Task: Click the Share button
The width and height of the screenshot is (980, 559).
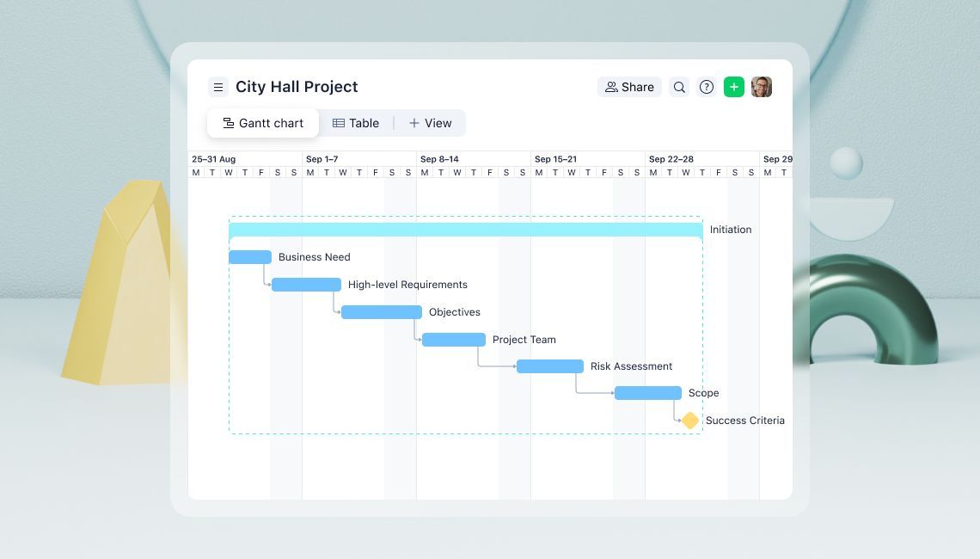Action: (x=629, y=87)
